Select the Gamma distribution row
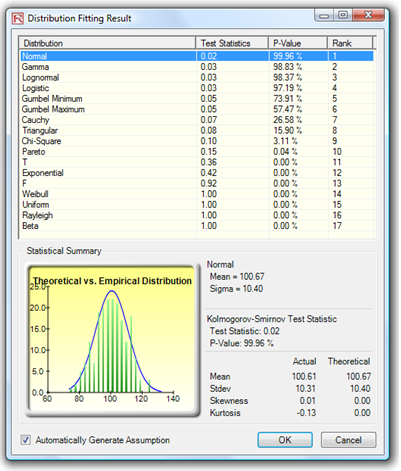 tap(197, 67)
